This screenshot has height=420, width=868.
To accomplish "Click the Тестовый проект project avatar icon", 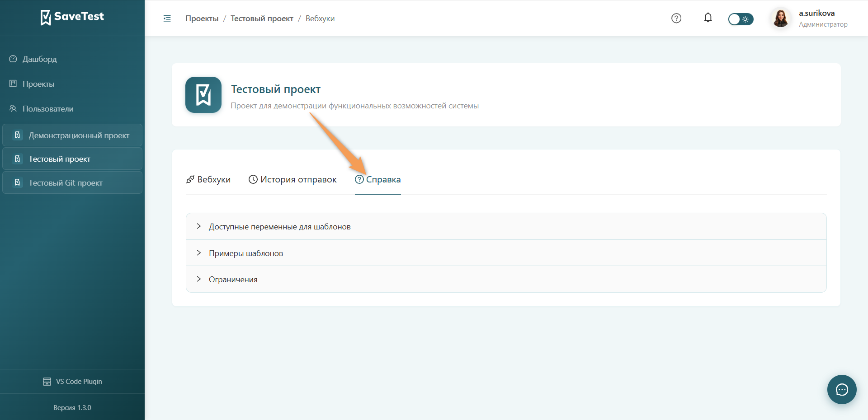I will click(203, 95).
